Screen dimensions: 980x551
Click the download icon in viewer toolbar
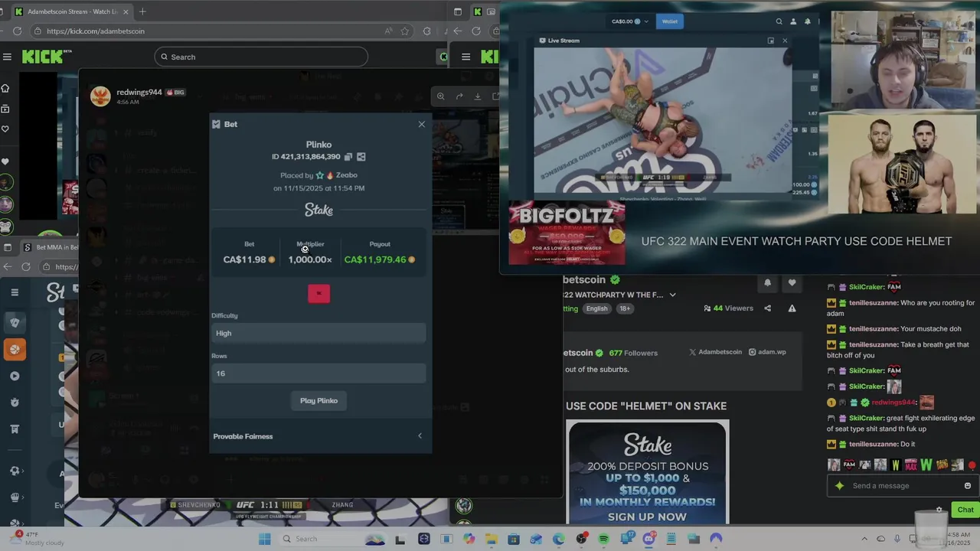[x=478, y=96]
